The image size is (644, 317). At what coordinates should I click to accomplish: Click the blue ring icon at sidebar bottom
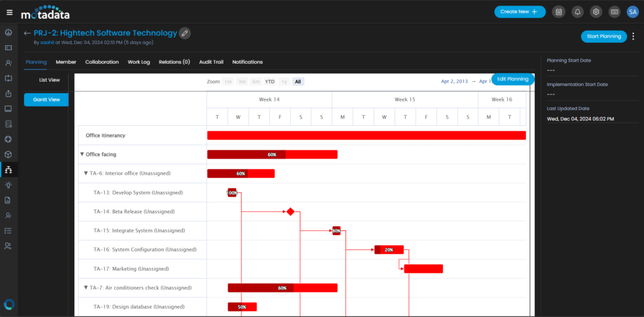click(x=9, y=304)
